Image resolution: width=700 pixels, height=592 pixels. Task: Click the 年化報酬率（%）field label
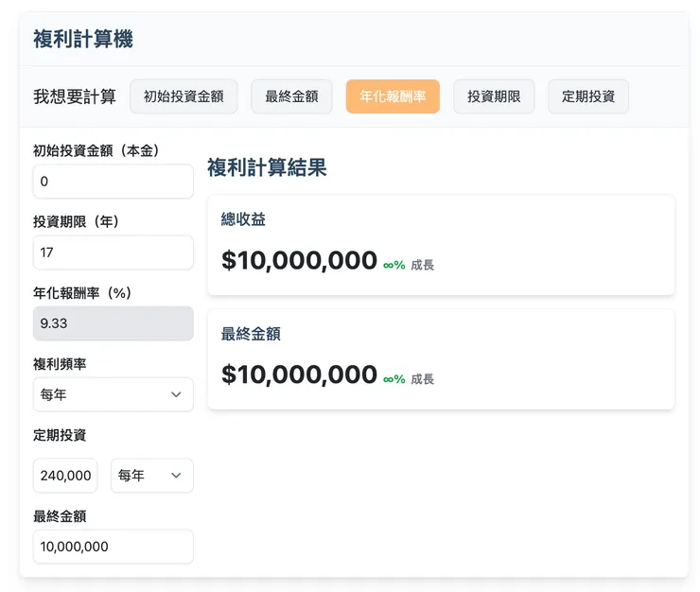(82, 293)
